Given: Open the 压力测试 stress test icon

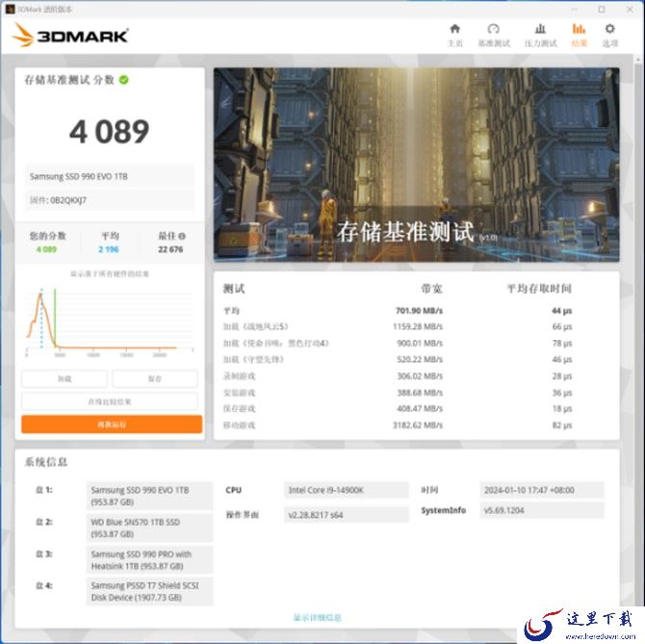Looking at the screenshot, I should pos(540,35).
